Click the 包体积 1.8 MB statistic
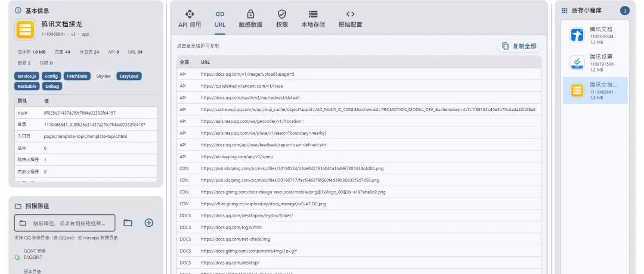 [31, 52]
